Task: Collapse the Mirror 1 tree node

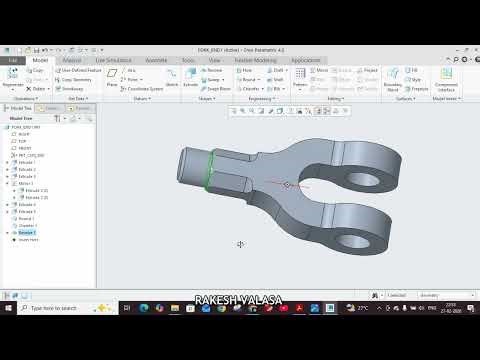Action: pyautogui.click(x=7, y=184)
